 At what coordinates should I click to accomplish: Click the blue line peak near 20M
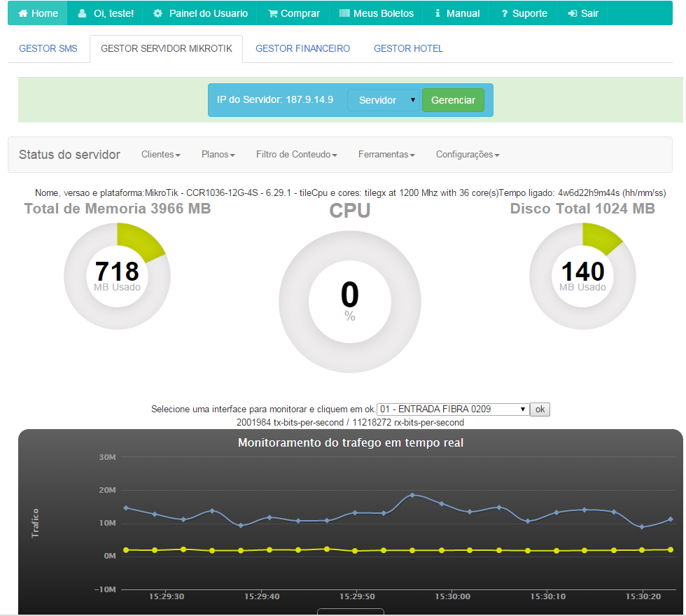click(x=412, y=496)
